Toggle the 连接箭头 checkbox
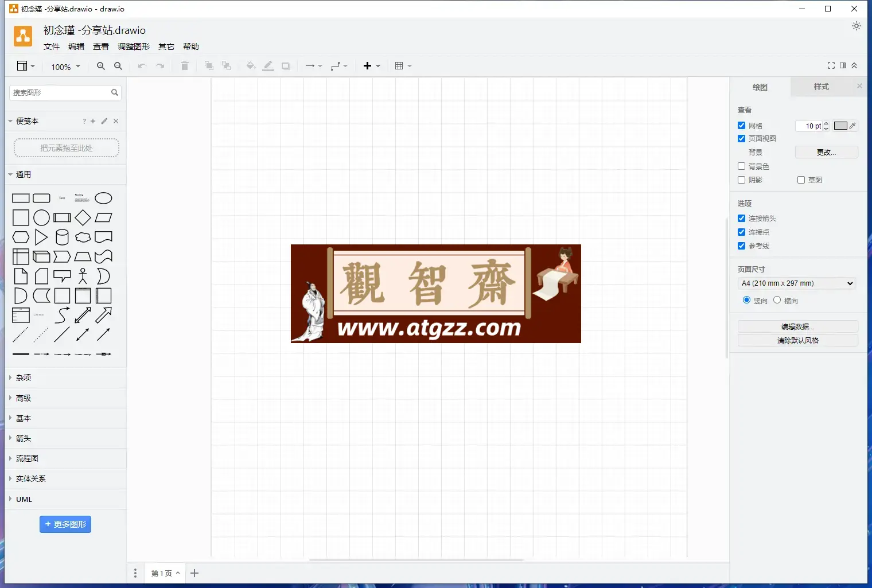The height and width of the screenshot is (588, 872). 741,218
